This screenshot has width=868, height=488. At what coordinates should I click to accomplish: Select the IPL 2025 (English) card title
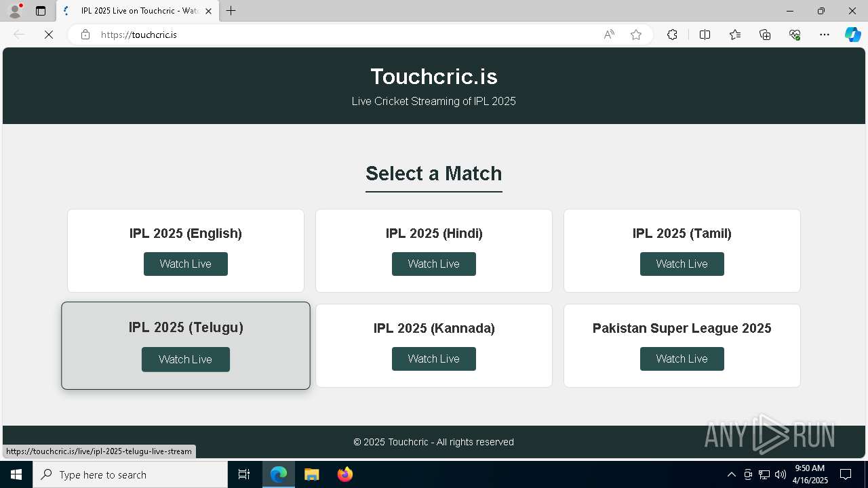coord(186,233)
